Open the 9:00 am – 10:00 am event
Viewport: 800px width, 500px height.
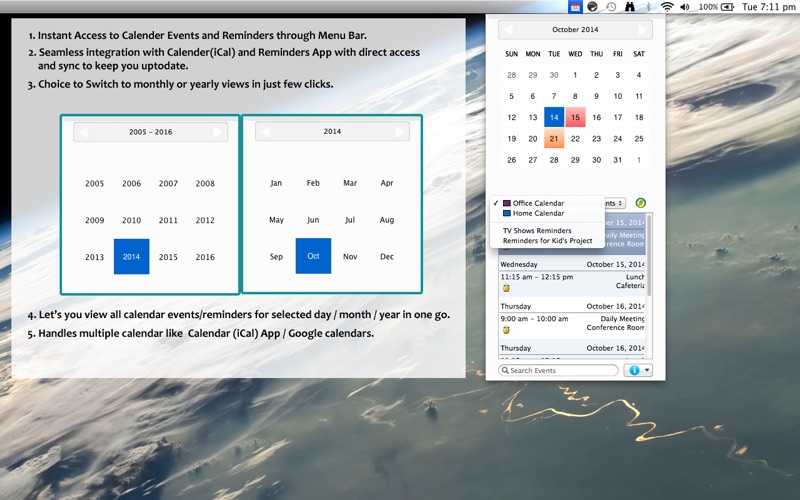(572, 325)
